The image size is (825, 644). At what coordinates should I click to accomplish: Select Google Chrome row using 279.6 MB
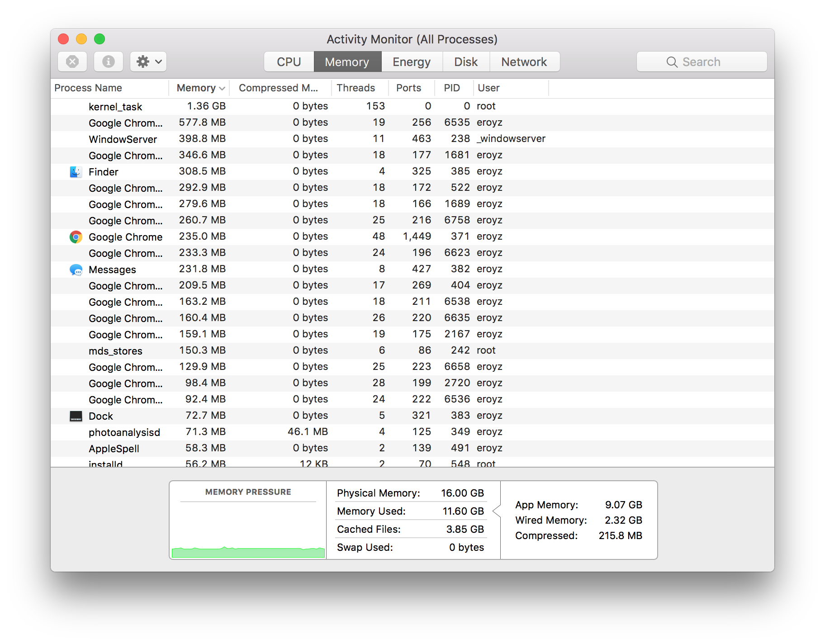[x=412, y=204]
